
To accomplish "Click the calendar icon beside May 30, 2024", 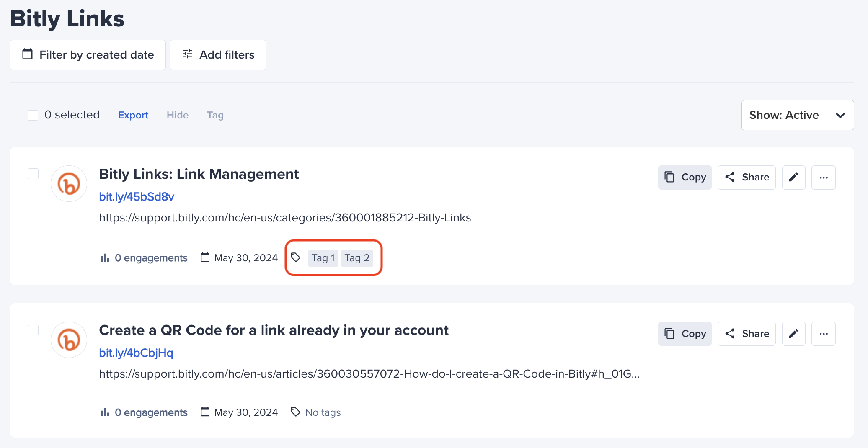I will coord(205,258).
